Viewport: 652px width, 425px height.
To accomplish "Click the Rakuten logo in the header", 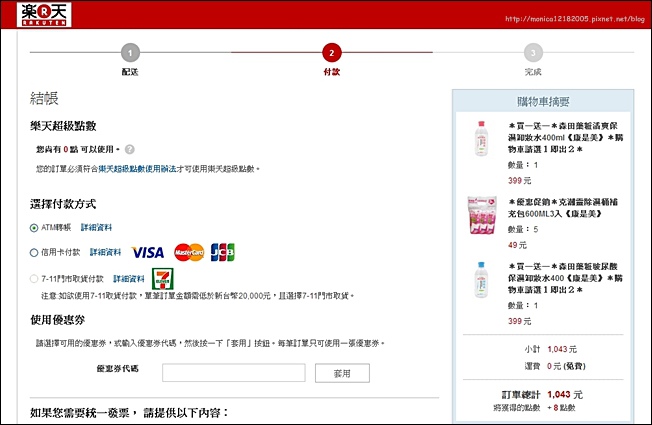I will pos(44,15).
